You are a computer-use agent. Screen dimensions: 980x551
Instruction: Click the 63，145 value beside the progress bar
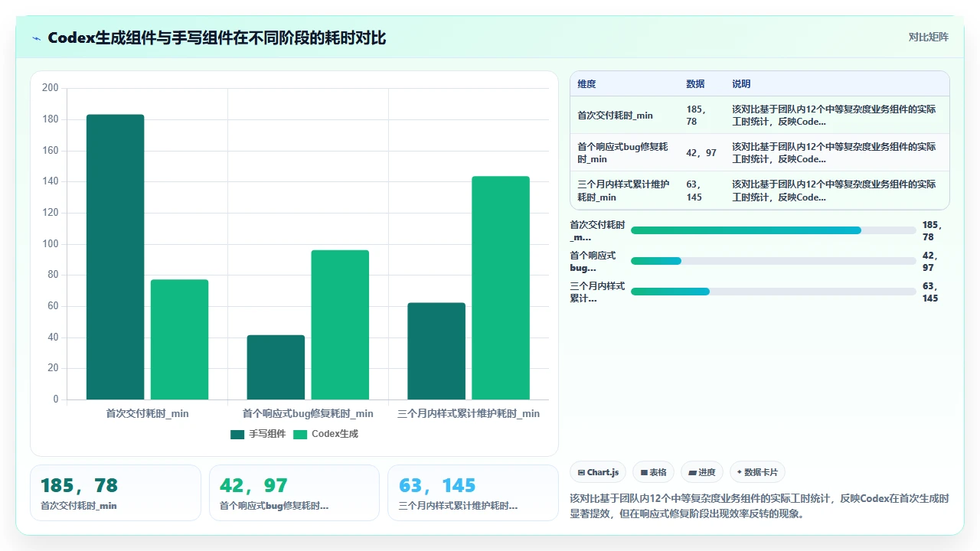(x=930, y=292)
